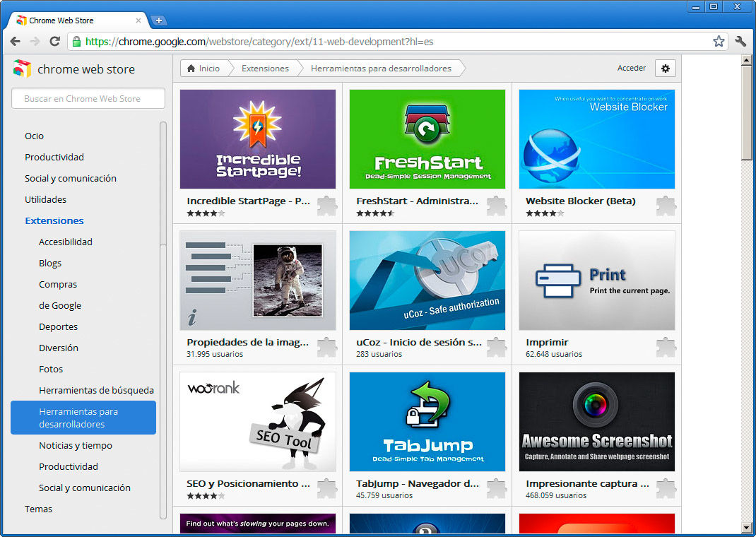Click the puzzle piece icon on Imprimir
The height and width of the screenshot is (537, 756).
666,347
